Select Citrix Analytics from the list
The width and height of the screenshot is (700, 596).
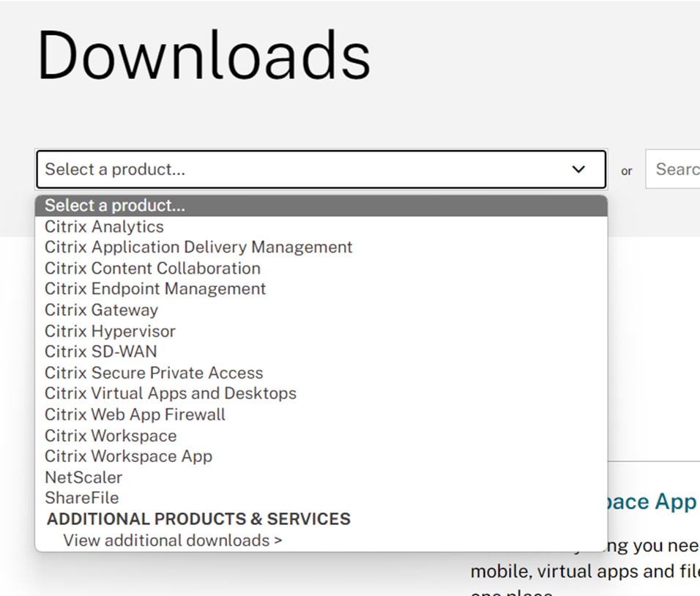[321, 227]
